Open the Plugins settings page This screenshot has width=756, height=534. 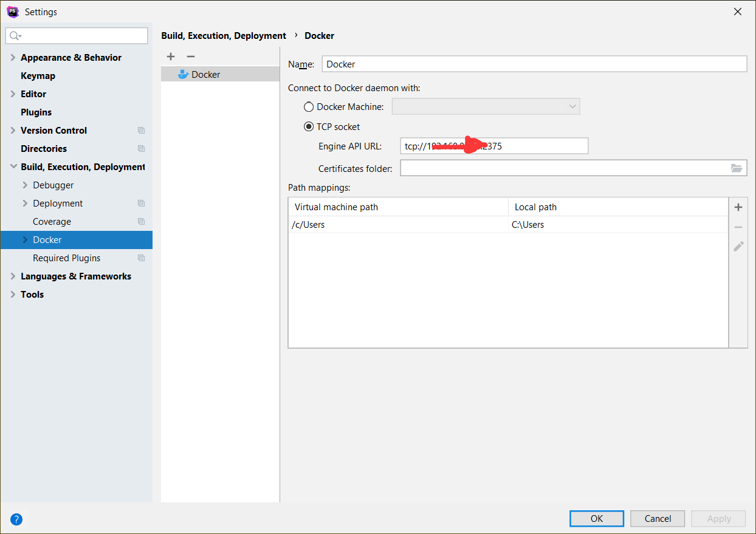pyautogui.click(x=36, y=112)
